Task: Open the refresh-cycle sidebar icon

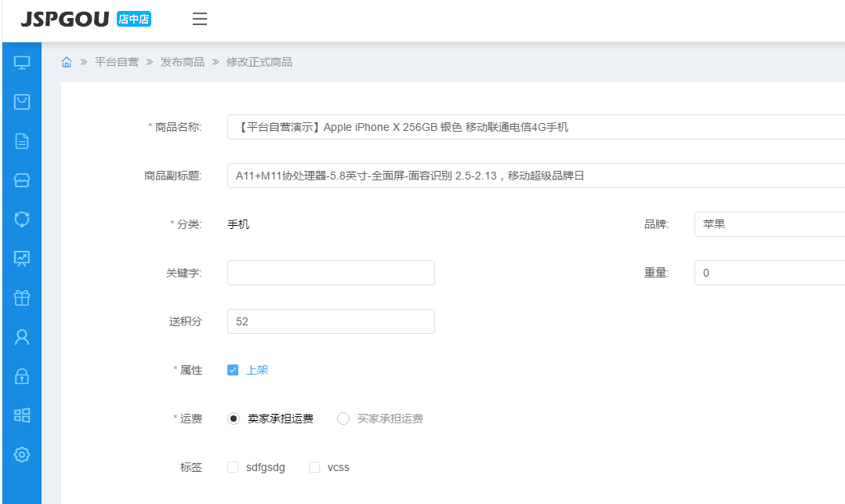Action: (x=22, y=219)
